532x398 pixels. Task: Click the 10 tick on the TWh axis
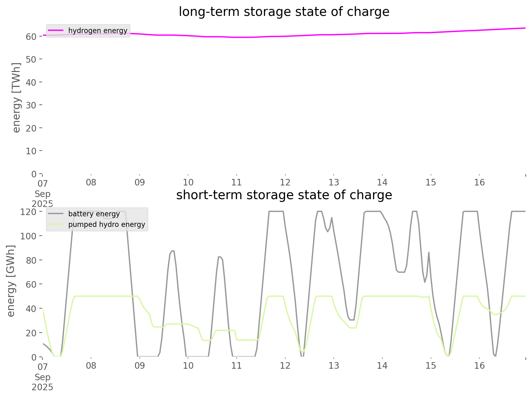(31, 151)
